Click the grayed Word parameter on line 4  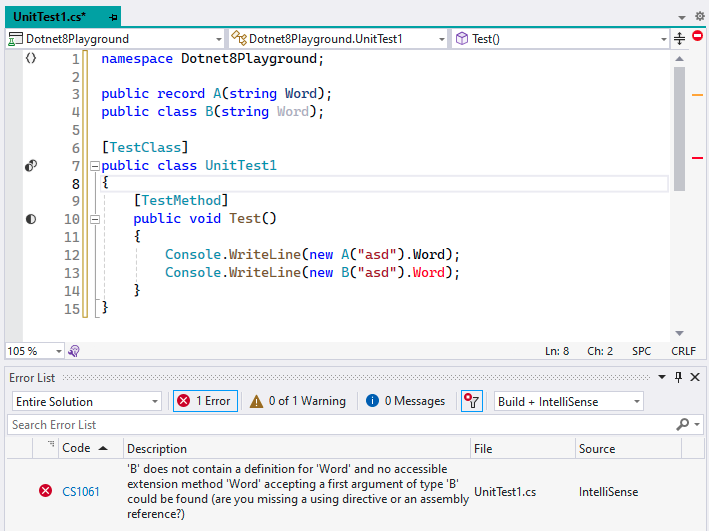pyautogui.click(x=293, y=111)
